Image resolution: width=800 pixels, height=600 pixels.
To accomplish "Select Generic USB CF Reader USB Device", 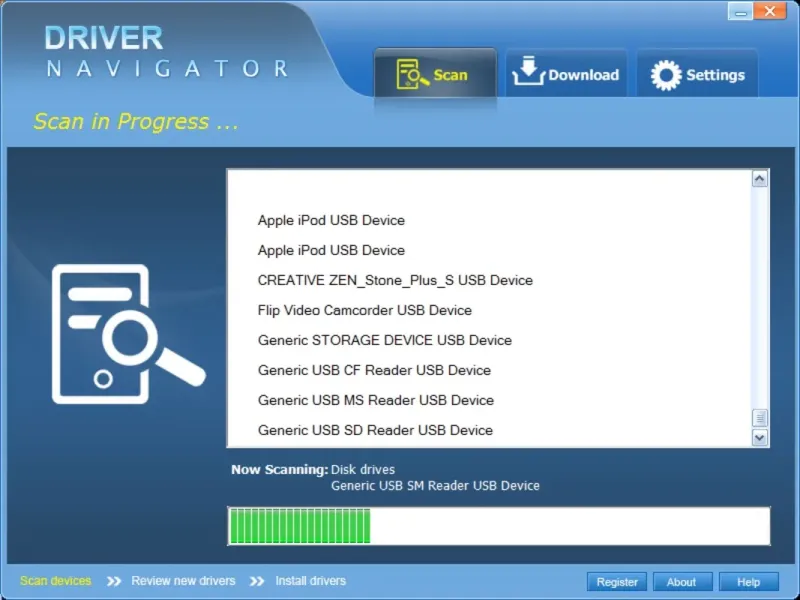I will 374,370.
